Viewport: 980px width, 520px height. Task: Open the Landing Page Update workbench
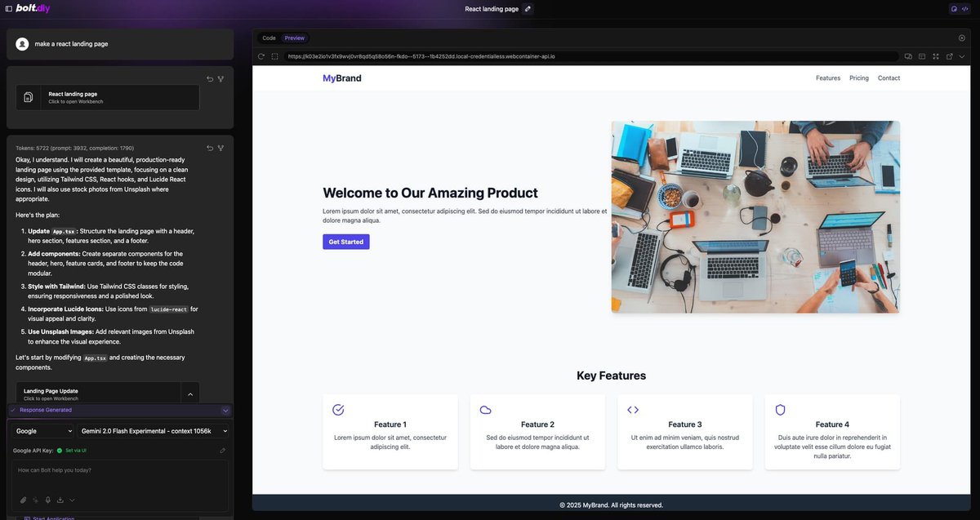pos(98,394)
